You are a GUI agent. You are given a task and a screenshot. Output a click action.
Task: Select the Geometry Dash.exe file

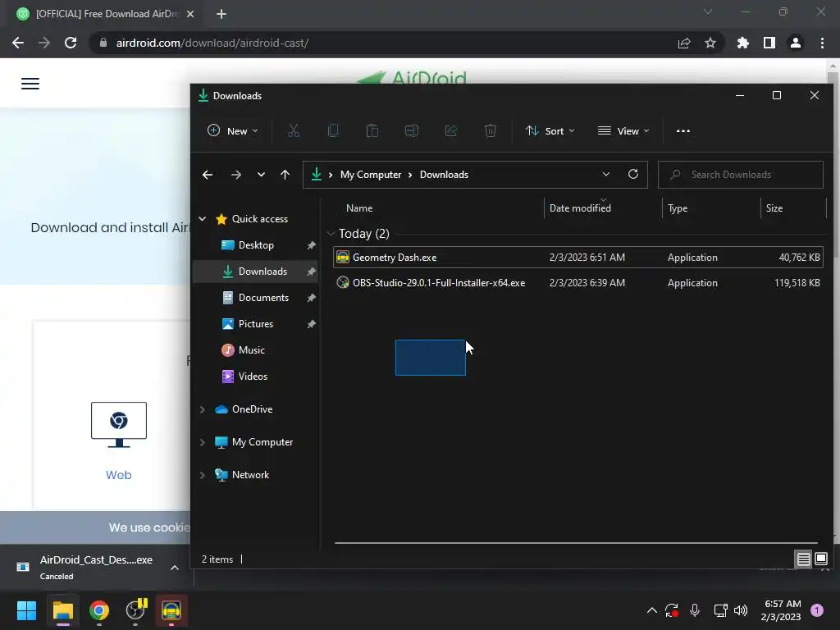(577, 257)
